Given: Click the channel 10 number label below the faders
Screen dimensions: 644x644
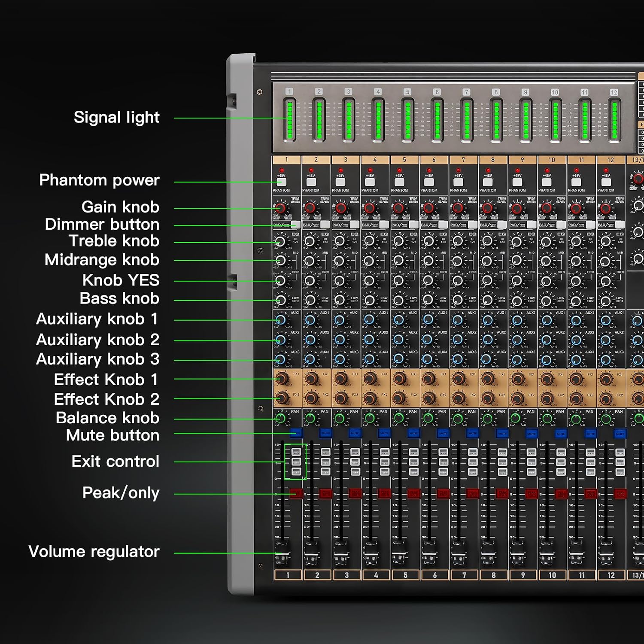Looking at the screenshot, I should coord(552,575).
